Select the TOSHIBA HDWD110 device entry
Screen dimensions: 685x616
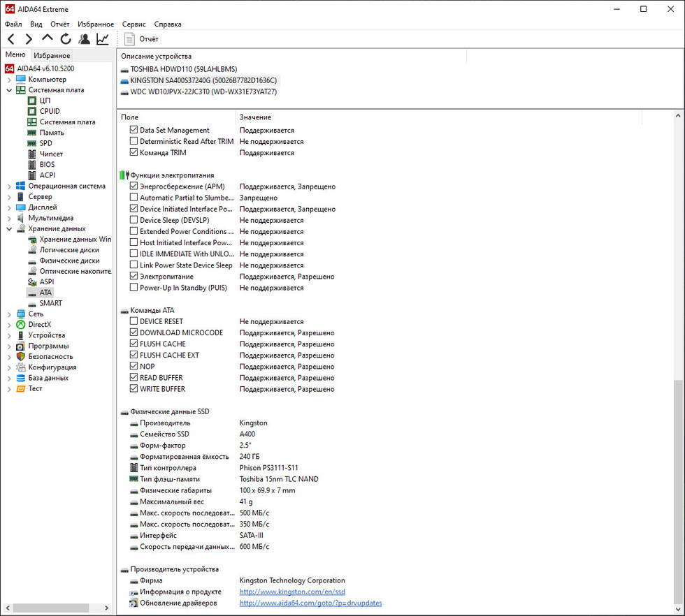point(183,69)
